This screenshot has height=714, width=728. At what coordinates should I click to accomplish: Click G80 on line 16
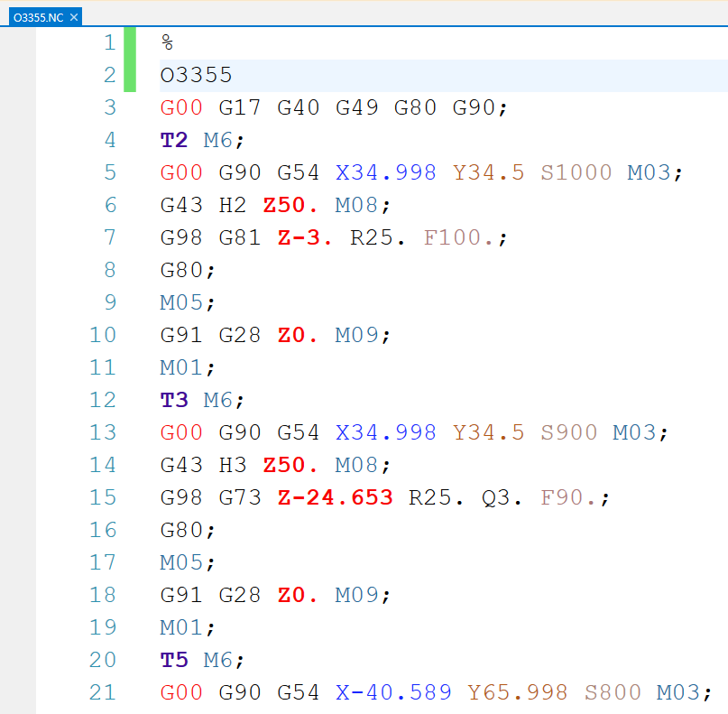(181, 531)
